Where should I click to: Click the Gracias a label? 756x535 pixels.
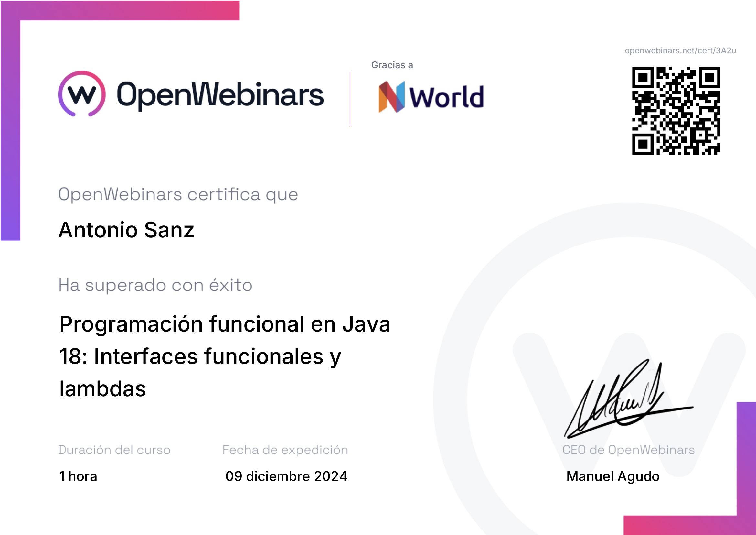pyautogui.click(x=392, y=65)
